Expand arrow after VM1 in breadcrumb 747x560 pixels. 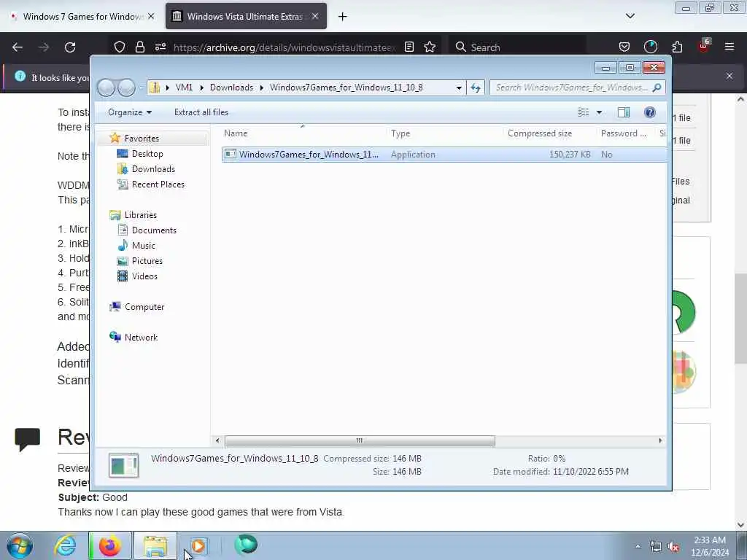(201, 87)
